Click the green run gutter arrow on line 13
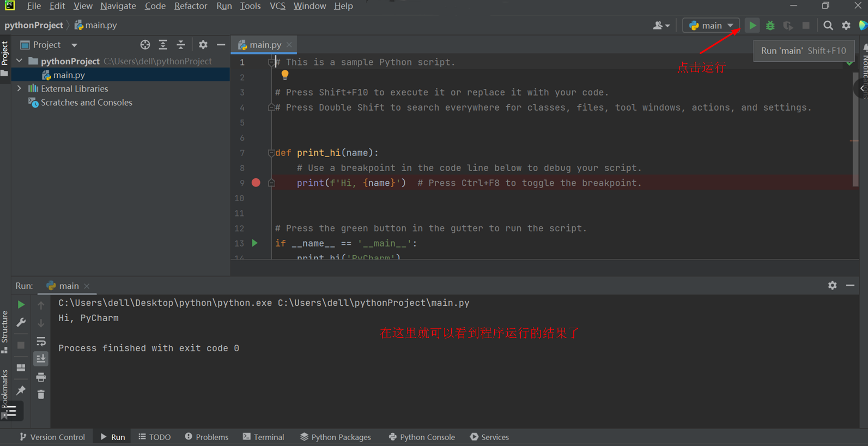The height and width of the screenshot is (446, 868). click(x=254, y=243)
